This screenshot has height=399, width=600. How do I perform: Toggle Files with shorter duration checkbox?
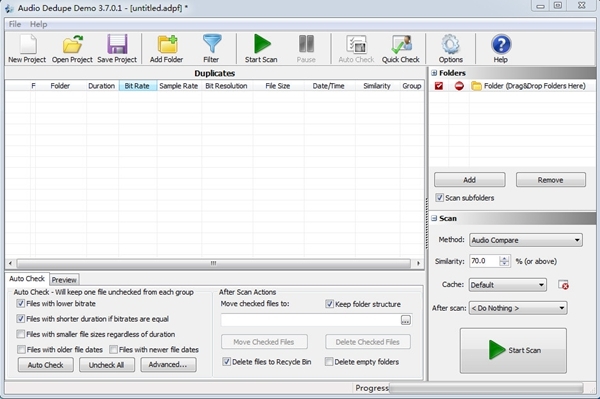pos(21,319)
